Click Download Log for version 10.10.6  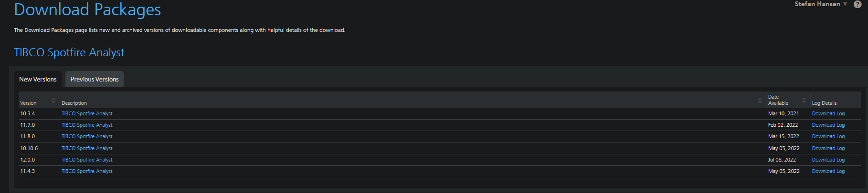[828, 148]
